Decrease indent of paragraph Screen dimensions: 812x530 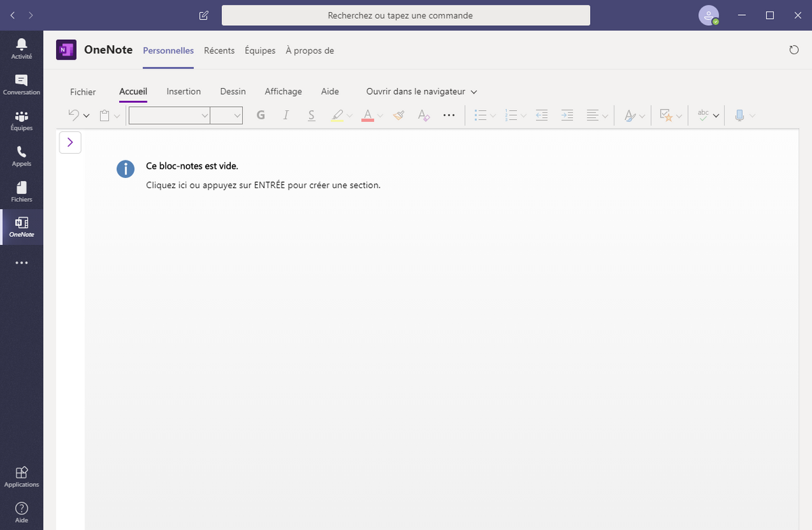pos(541,116)
